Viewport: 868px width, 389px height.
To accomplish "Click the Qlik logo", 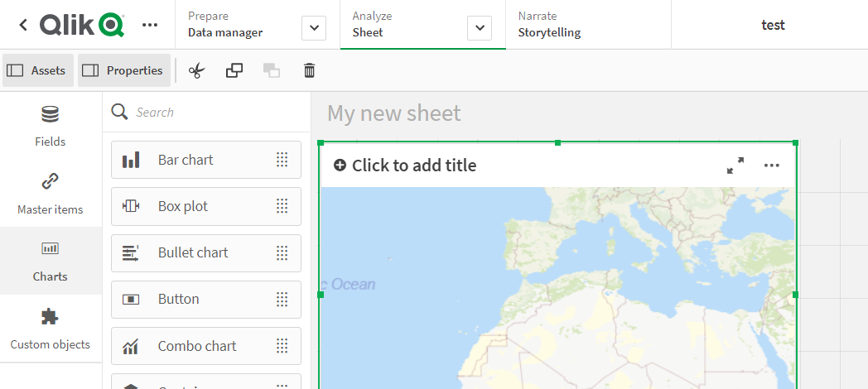I will coord(82,25).
